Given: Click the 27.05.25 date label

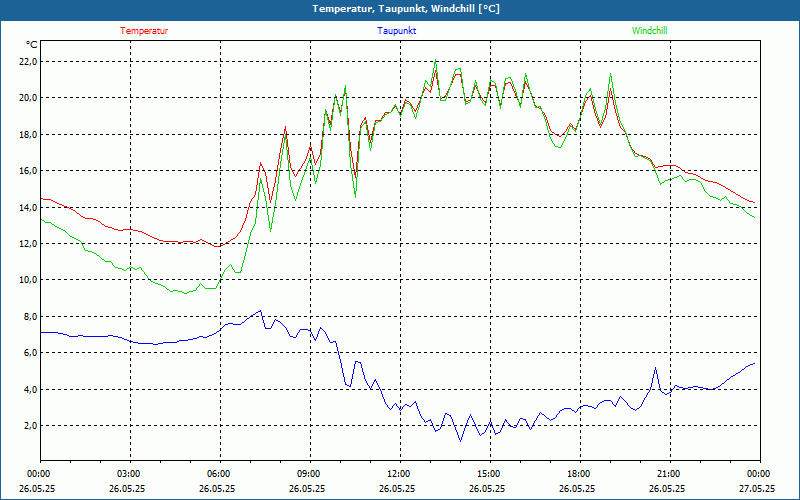Looking at the screenshot, I should (757, 489).
